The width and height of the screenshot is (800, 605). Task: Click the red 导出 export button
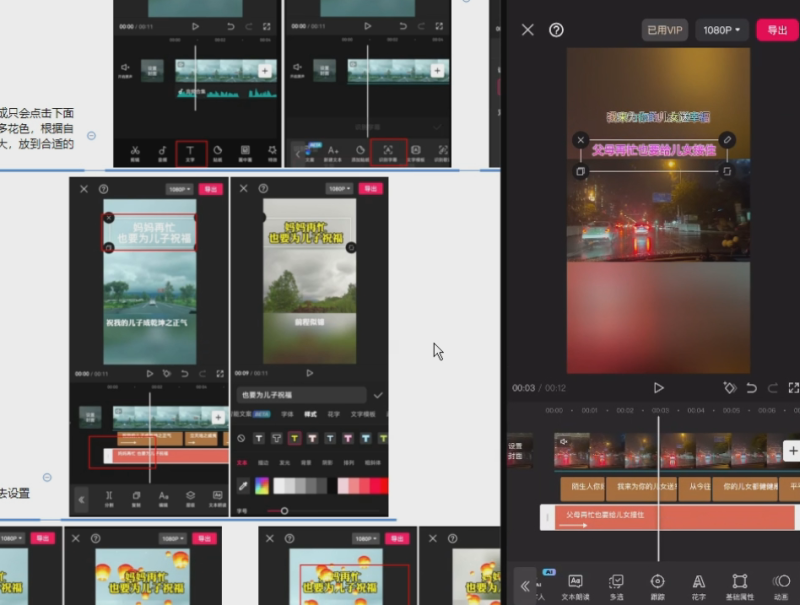tap(776, 30)
